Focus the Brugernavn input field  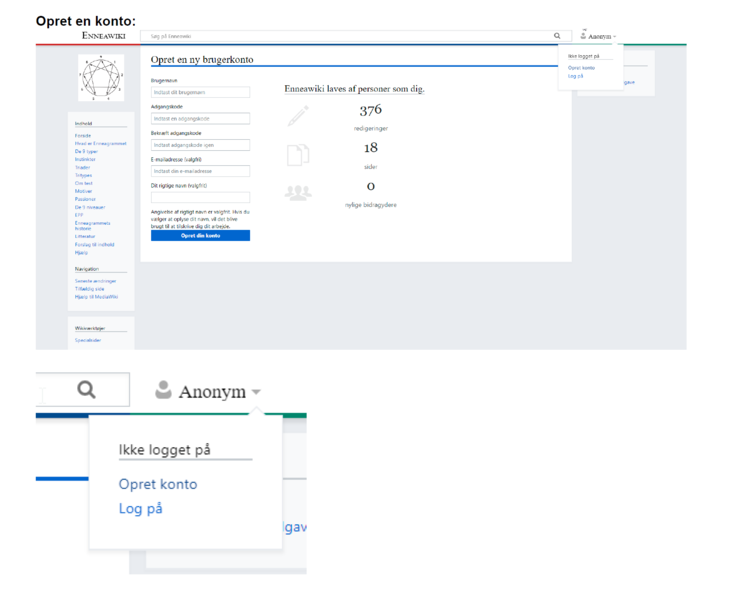click(x=200, y=92)
